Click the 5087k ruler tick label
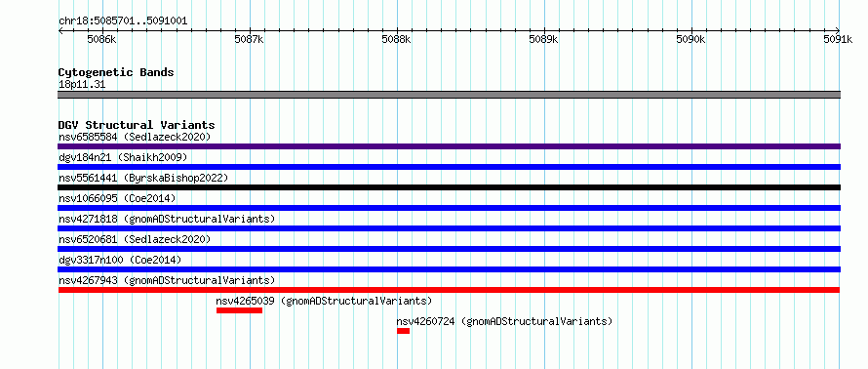The height and width of the screenshot is (369, 868). 250,39
